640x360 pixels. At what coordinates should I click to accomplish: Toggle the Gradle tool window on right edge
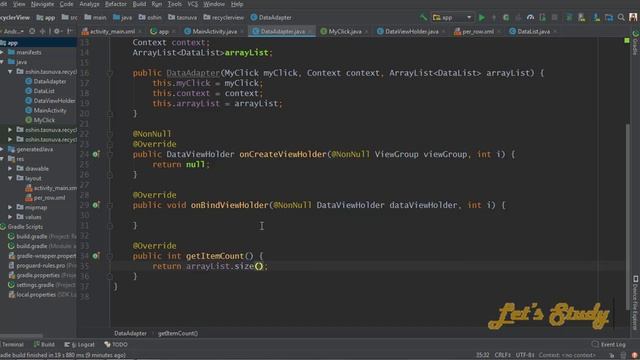tap(635, 43)
